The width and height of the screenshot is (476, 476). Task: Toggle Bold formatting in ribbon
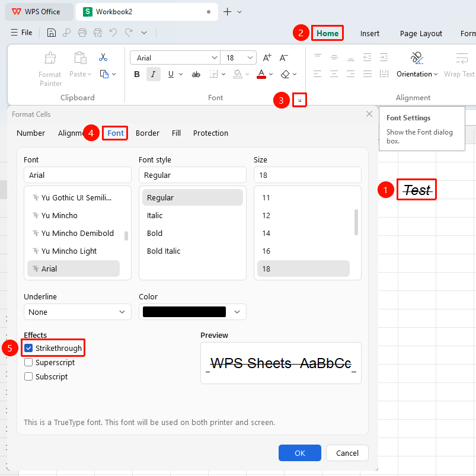click(x=137, y=74)
